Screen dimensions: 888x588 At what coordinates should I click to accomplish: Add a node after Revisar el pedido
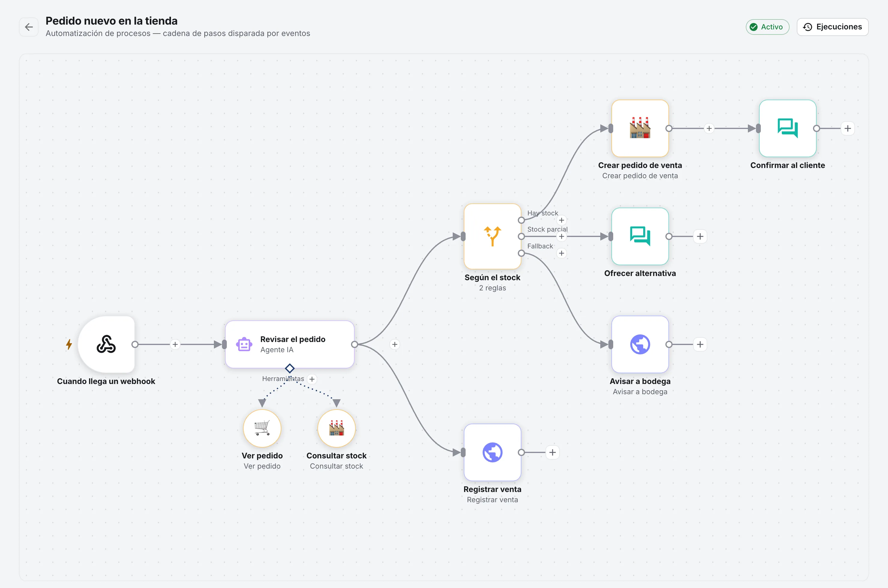pyautogui.click(x=394, y=344)
